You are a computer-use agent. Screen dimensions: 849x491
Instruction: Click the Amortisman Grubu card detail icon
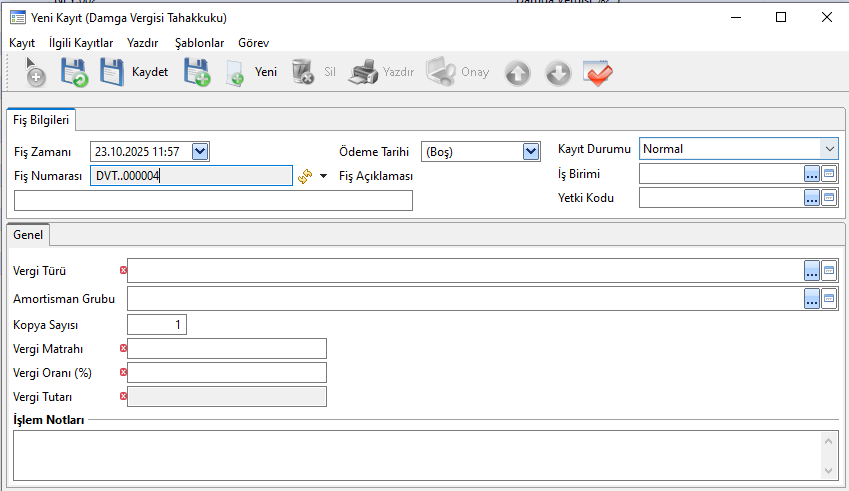(x=829, y=298)
